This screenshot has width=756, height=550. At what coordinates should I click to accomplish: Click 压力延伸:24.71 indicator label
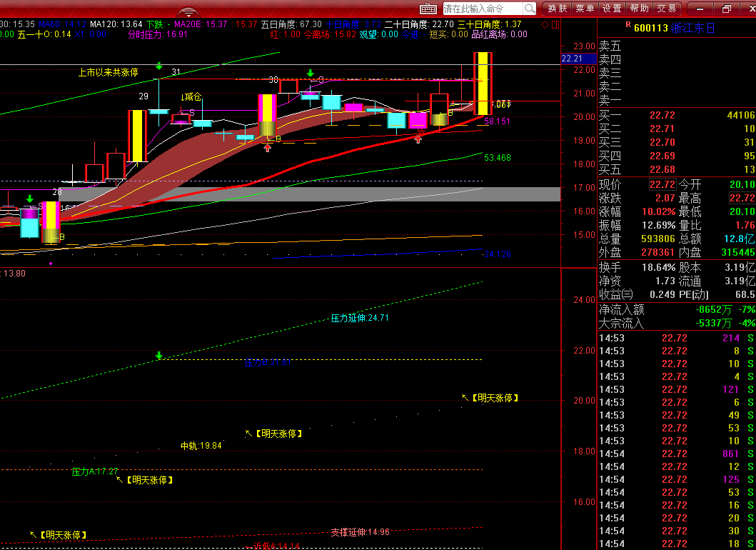[x=360, y=318]
